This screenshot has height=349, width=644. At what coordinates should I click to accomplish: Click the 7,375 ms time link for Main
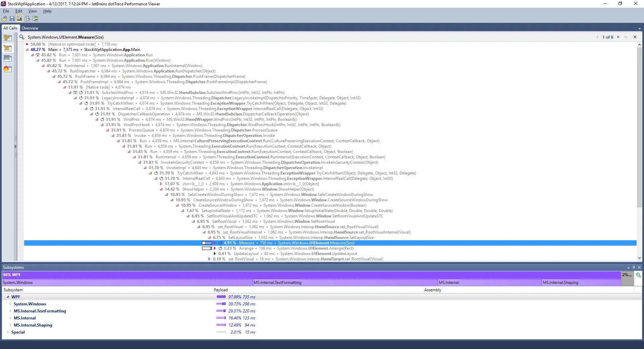71,50
